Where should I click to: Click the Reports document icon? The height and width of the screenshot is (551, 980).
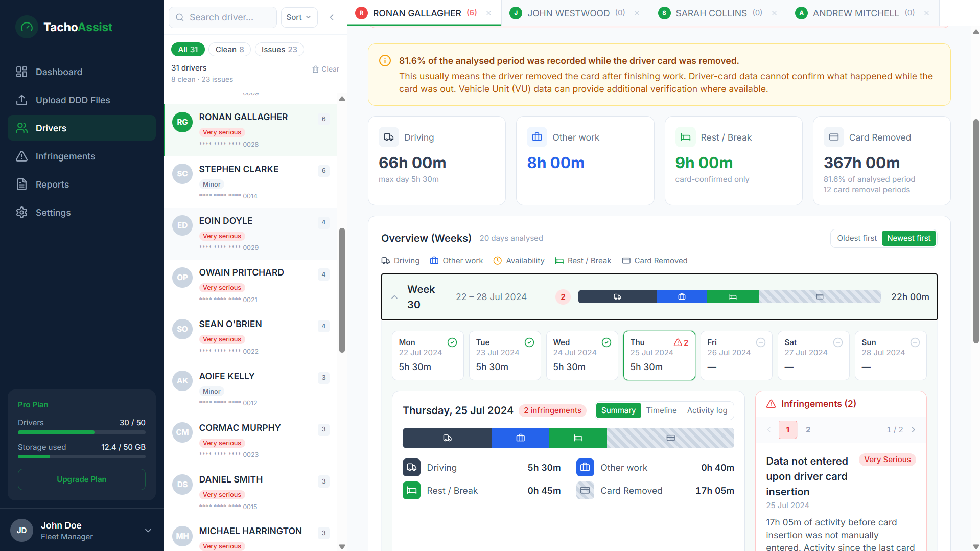[x=21, y=185]
